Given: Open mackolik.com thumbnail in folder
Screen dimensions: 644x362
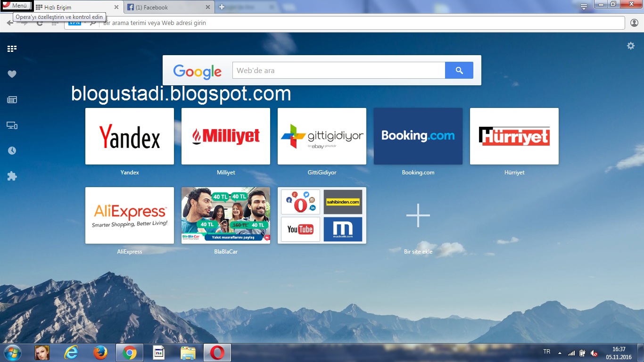Looking at the screenshot, I should tap(343, 229).
